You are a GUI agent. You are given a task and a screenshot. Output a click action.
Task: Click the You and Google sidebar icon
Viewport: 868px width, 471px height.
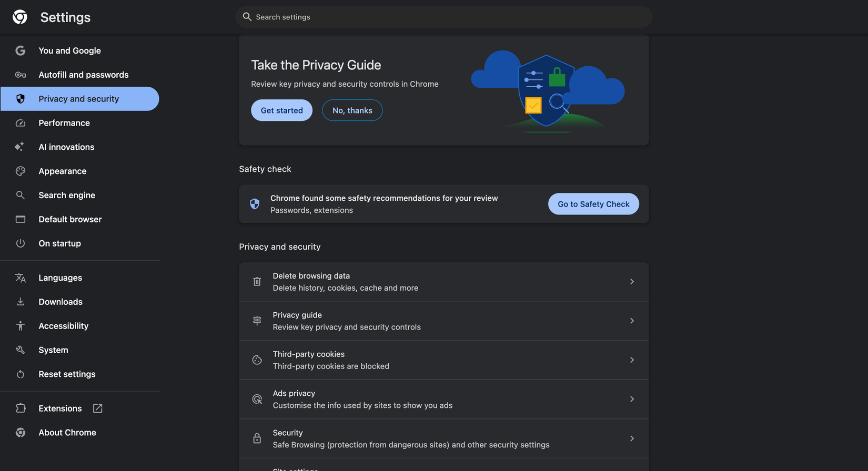20,50
